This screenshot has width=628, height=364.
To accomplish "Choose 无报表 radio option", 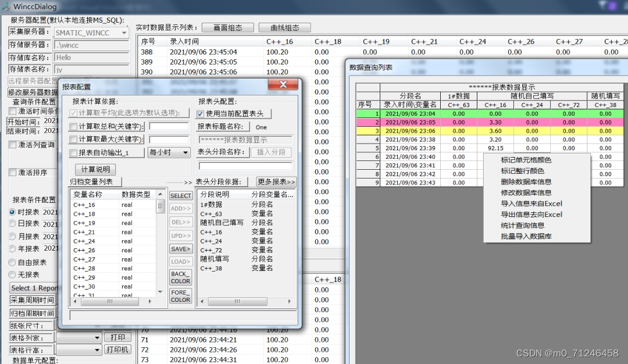I will click(x=12, y=274).
